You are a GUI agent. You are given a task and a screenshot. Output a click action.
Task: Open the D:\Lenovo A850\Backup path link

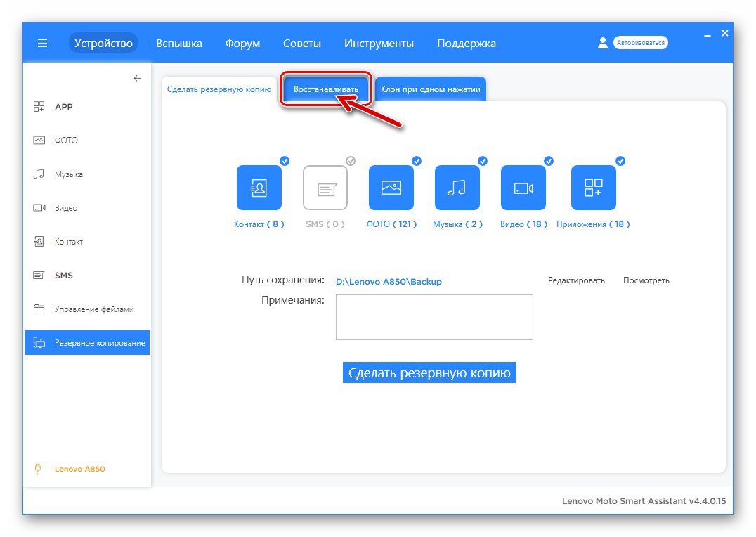389,281
